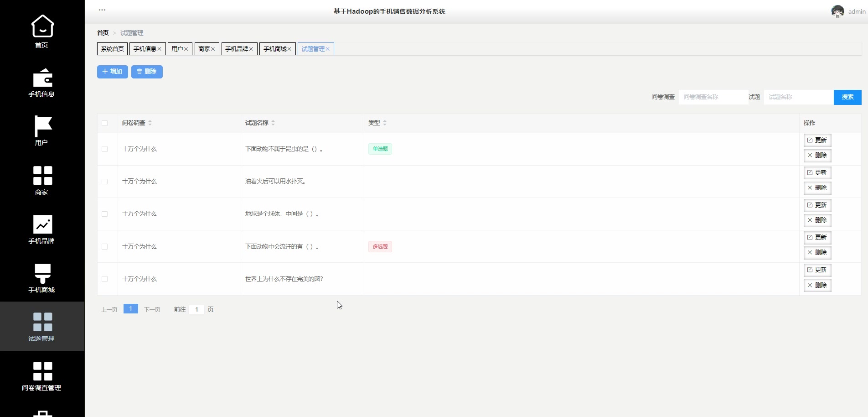Click the 增加 add button
Screen dimensions: 868x417
tap(112, 72)
